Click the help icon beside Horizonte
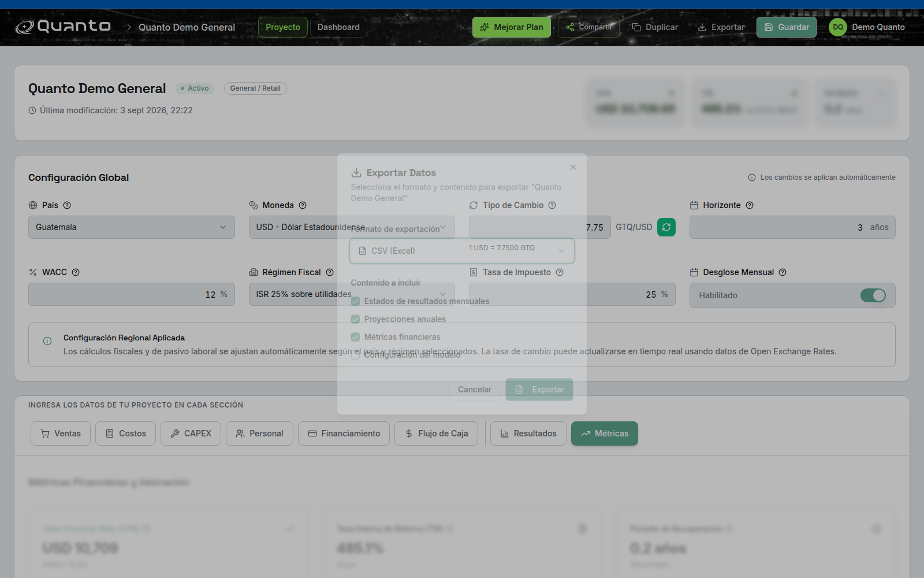This screenshot has width=924, height=578. (750, 205)
